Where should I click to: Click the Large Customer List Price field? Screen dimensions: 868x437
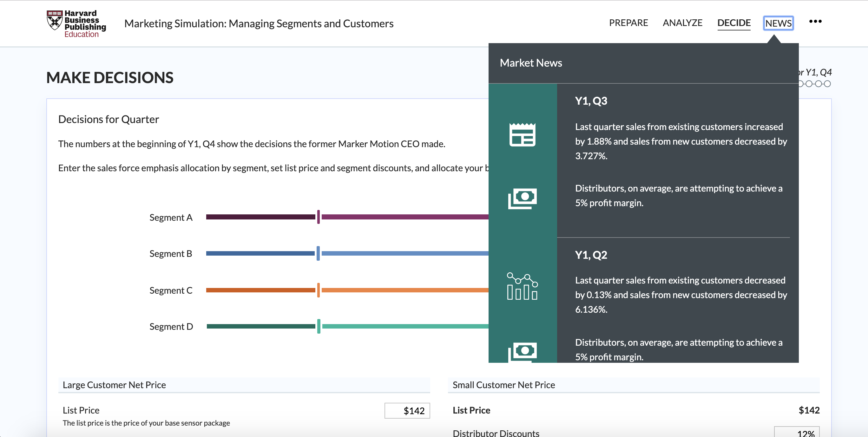407,410
